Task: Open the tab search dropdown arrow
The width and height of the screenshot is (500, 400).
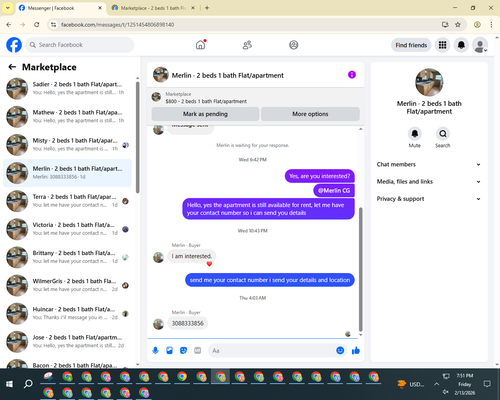Action: click(x=8, y=8)
